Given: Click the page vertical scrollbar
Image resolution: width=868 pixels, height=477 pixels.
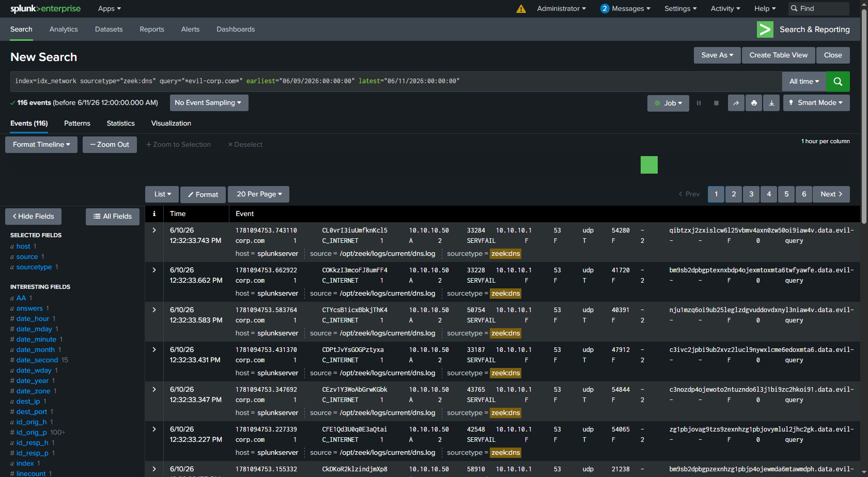Looking at the screenshot, I should click(x=864, y=116).
